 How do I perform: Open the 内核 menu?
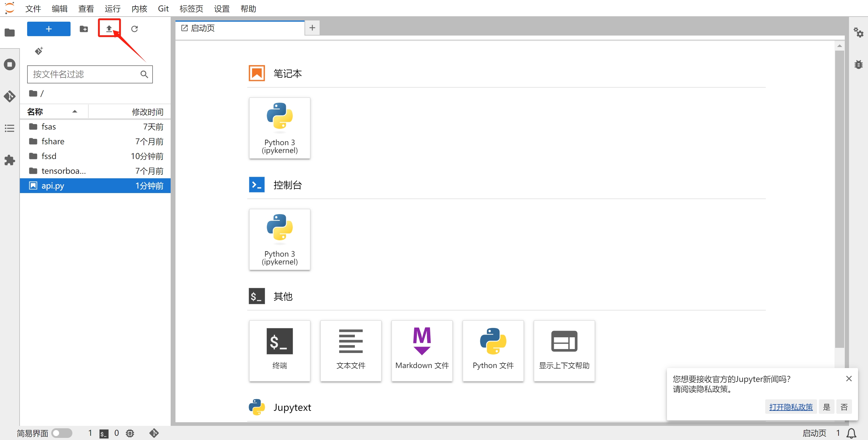click(x=139, y=8)
